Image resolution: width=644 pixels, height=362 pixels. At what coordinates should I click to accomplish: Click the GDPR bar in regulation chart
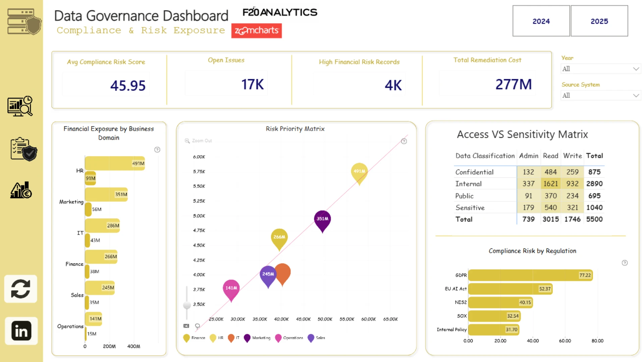(530, 275)
